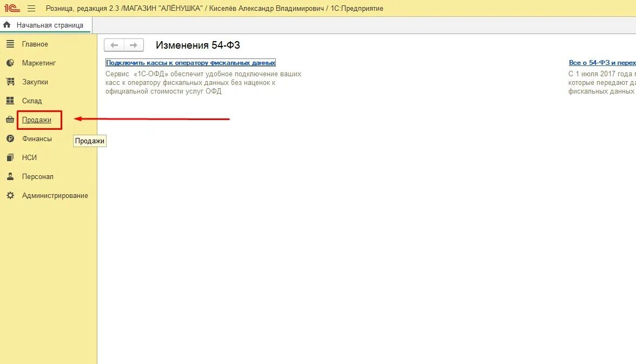Open the hamburger main menu icon
636x364 pixels.
click(31, 9)
